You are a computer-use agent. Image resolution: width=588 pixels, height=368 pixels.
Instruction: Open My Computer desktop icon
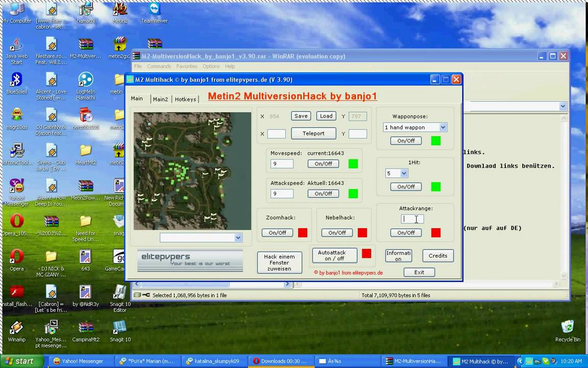pos(16,12)
